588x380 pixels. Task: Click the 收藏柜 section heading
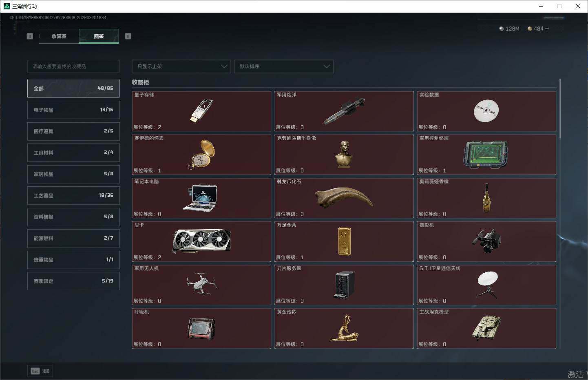(x=140, y=82)
